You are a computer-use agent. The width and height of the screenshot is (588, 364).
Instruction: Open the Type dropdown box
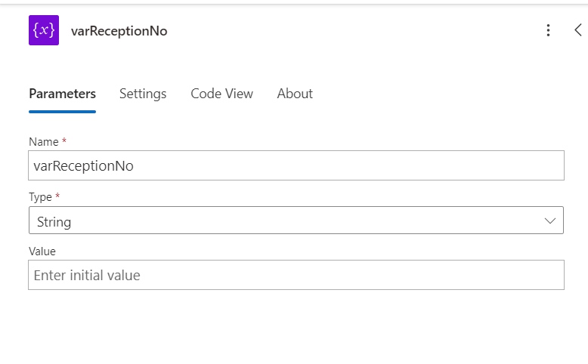(x=296, y=221)
